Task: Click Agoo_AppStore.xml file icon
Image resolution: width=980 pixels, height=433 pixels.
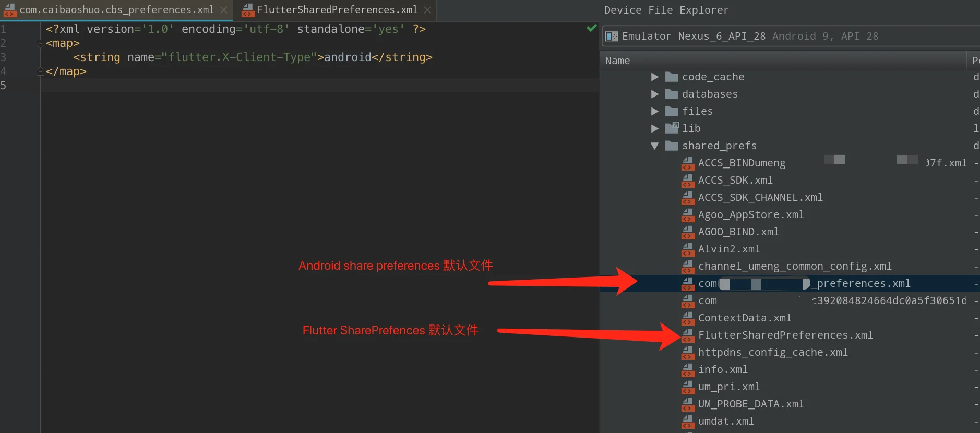Action: point(688,215)
